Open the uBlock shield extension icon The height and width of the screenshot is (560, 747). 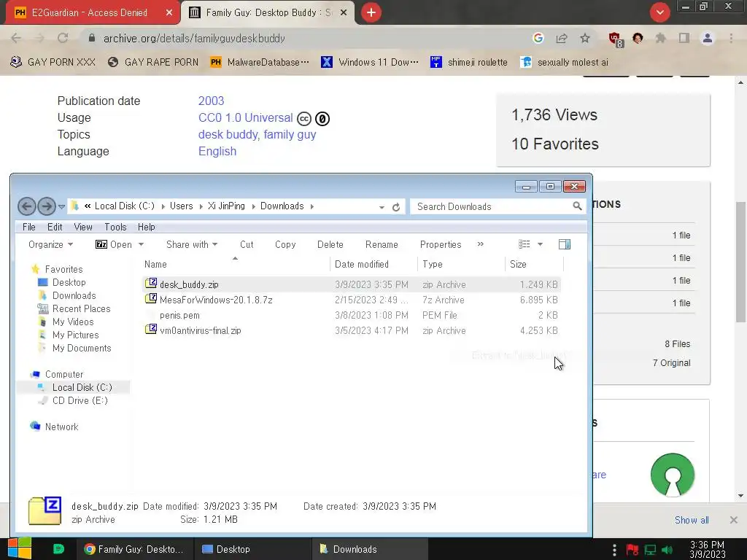(616, 39)
